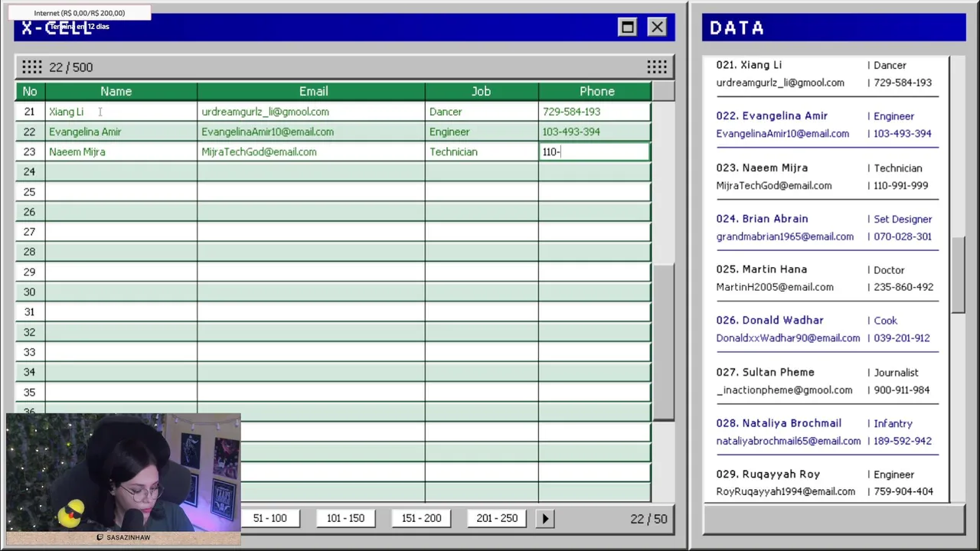Click row number 30 in the sheet
Image resolution: width=980 pixels, height=551 pixels.
[x=29, y=292]
